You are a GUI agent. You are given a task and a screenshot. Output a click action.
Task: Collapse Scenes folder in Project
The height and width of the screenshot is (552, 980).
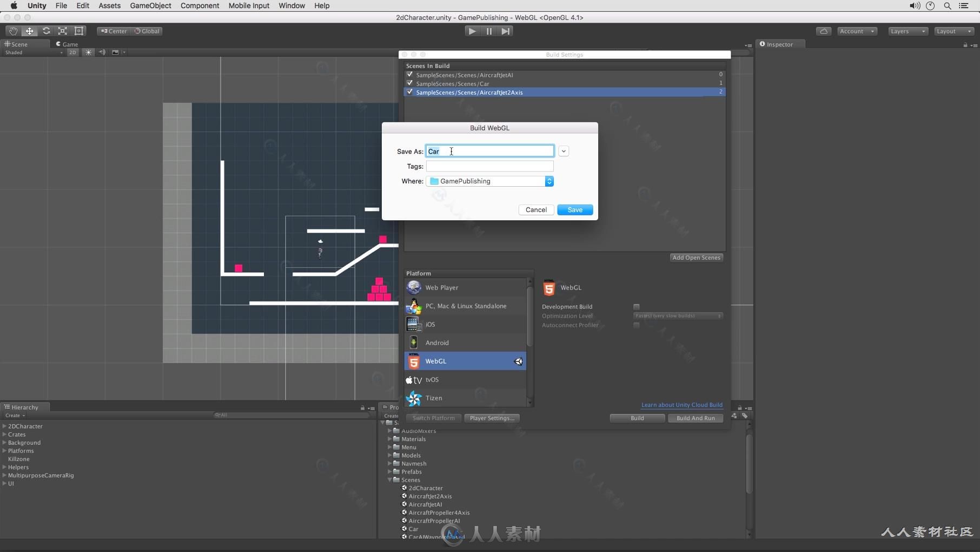390,480
